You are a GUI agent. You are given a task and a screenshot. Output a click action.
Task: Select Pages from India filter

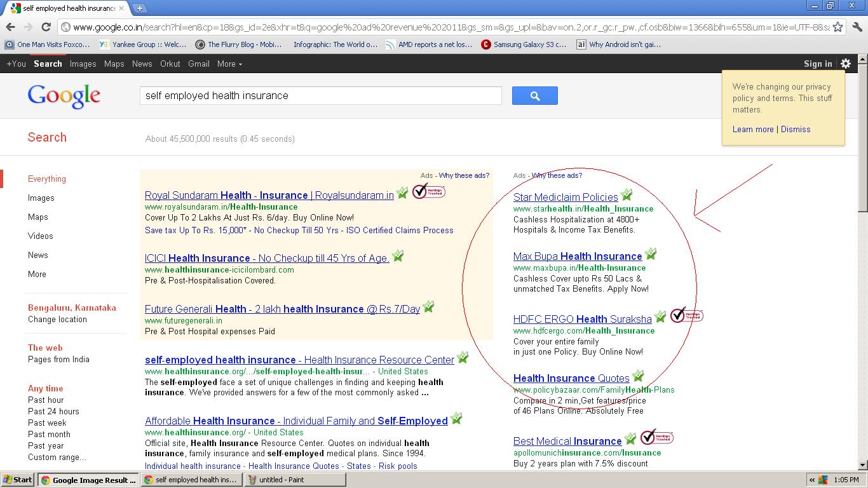click(x=58, y=359)
